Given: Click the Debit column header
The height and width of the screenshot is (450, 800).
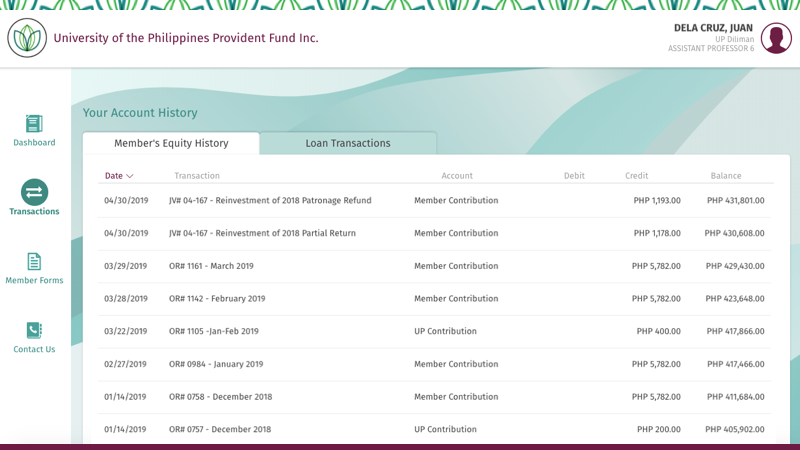Looking at the screenshot, I should [x=574, y=176].
